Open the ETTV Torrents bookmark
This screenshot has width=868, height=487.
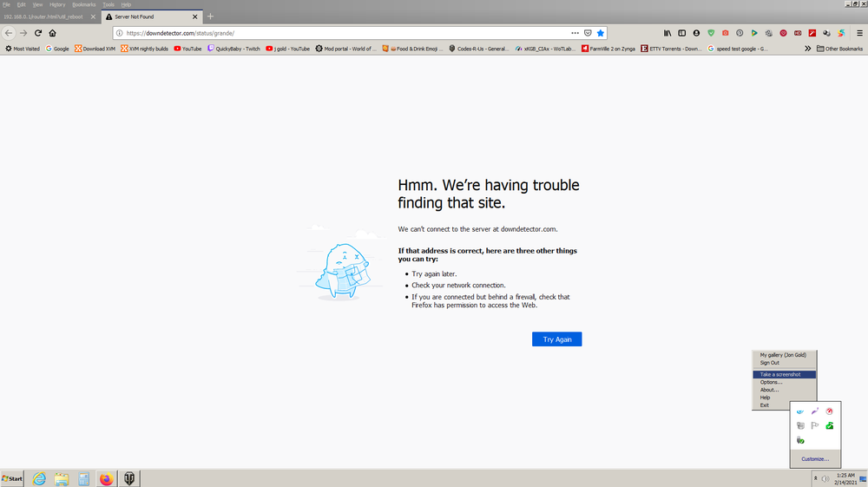point(671,49)
